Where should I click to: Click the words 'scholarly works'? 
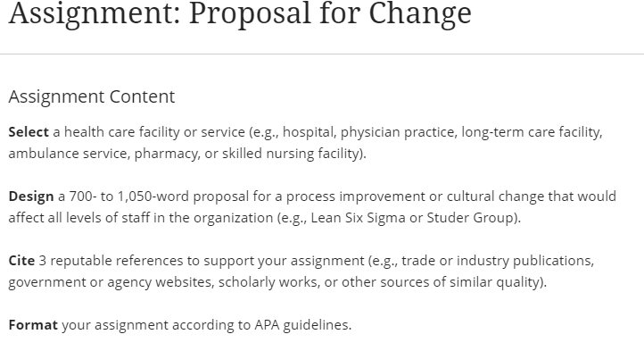pyautogui.click(x=268, y=282)
